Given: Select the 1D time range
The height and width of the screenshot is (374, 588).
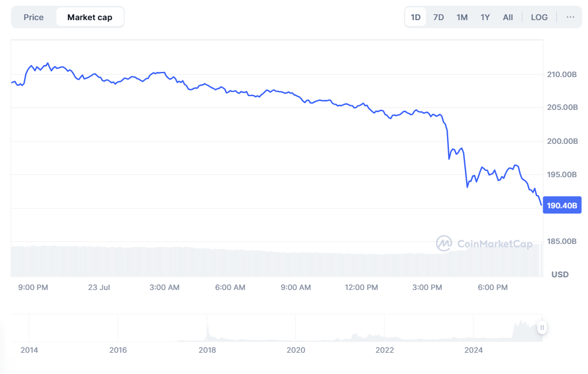Looking at the screenshot, I should [415, 17].
